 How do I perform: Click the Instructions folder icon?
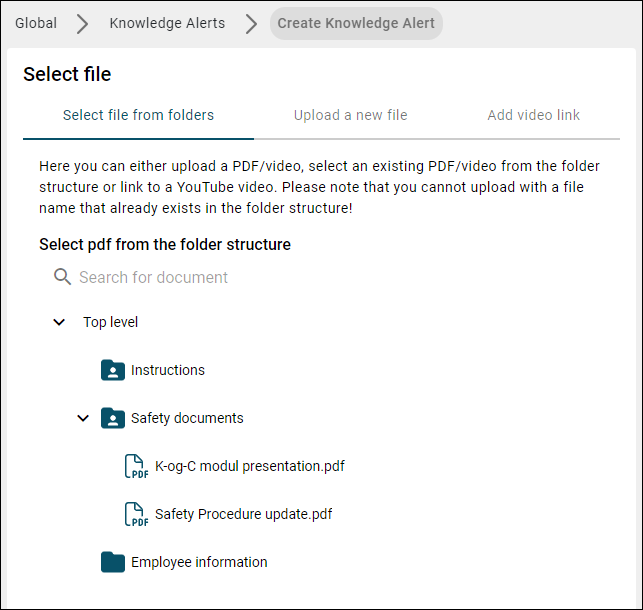click(x=113, y=370)
